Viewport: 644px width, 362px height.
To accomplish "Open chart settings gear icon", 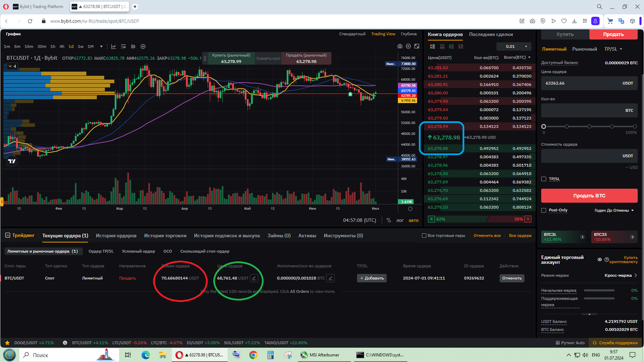I will click(x=408, y=46).
